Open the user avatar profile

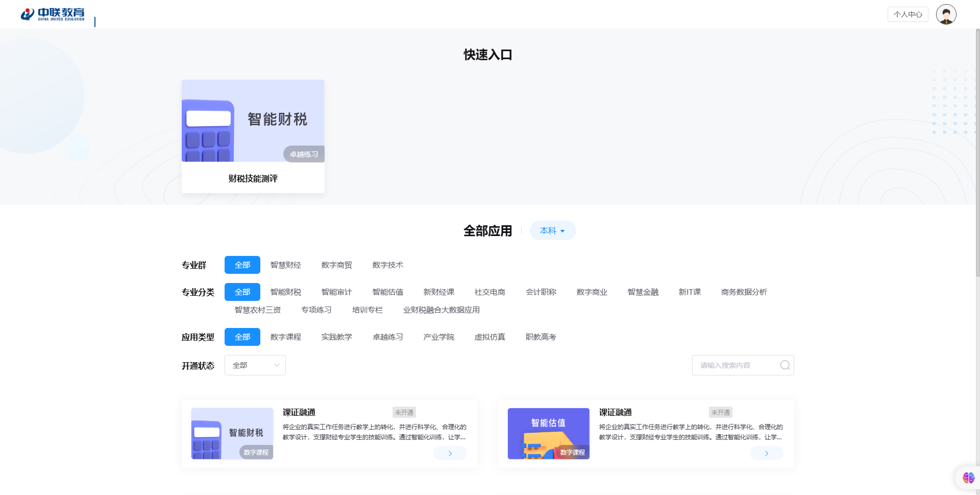[x=946, y=14]
